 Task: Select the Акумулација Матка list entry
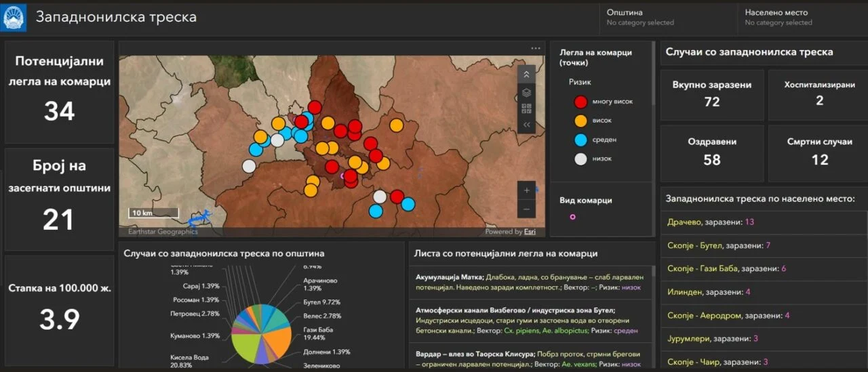pos(530,283)
